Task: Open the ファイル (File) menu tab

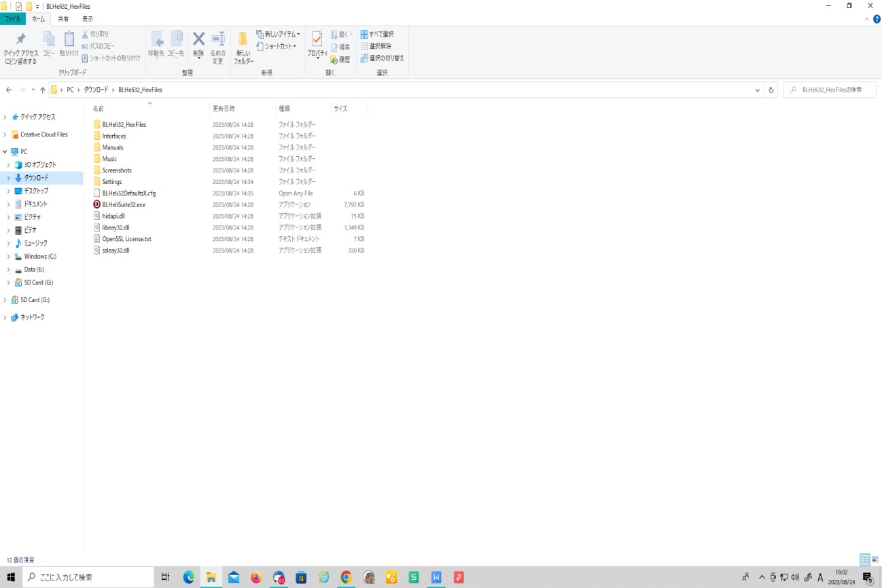Action: pos(12,19)
